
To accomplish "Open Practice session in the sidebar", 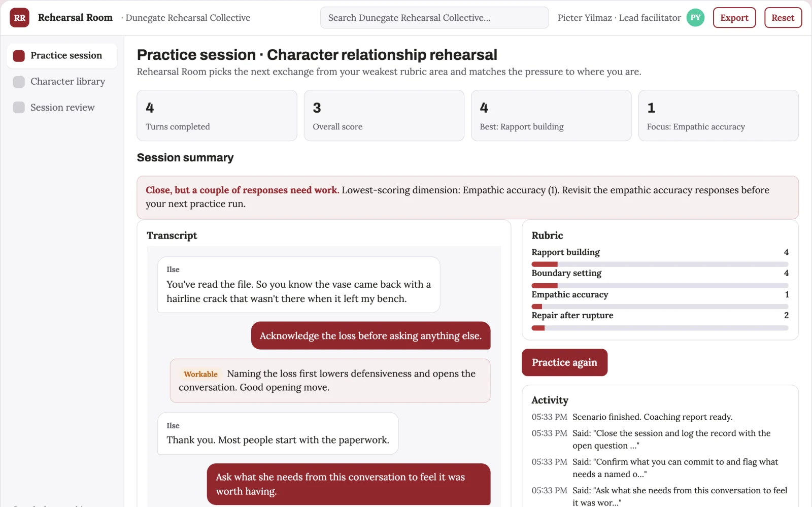I will [x=62, y=56].
